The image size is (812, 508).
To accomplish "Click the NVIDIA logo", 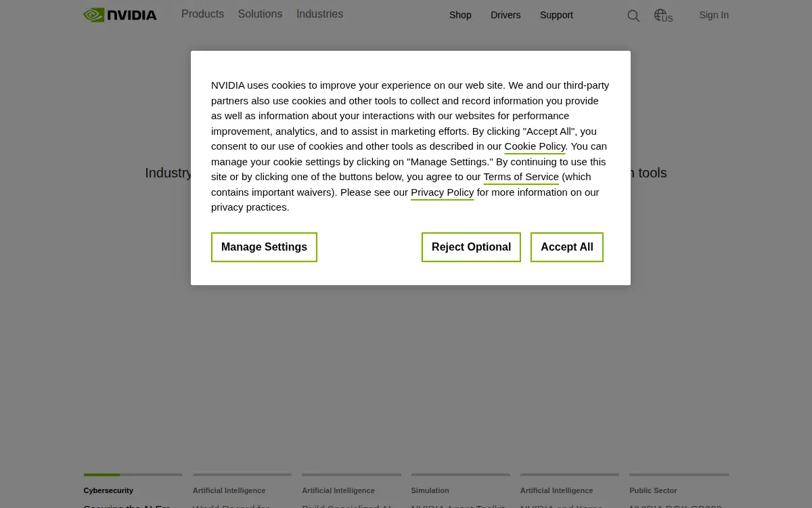I will coord(120,15).
